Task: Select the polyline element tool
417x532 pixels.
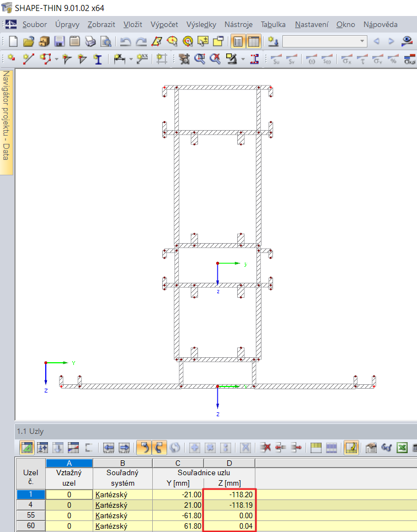Action: click(45, 58)
